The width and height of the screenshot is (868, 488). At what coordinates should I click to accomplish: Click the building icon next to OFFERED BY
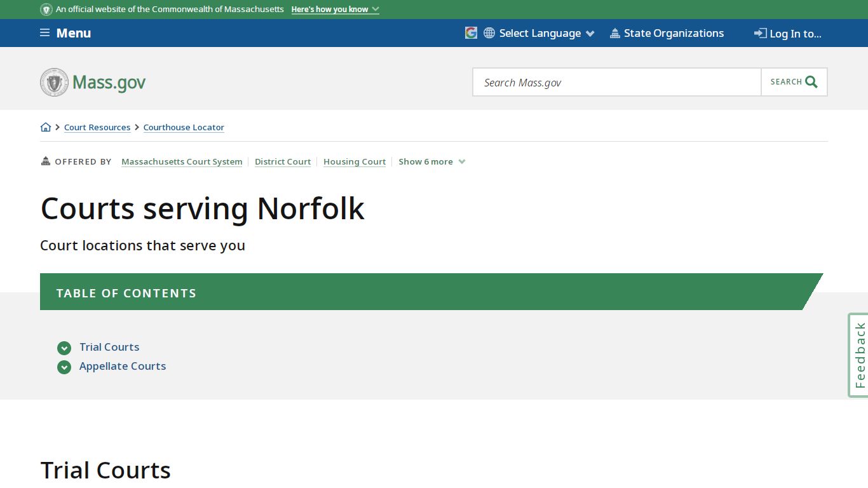[x=46, y=161]
